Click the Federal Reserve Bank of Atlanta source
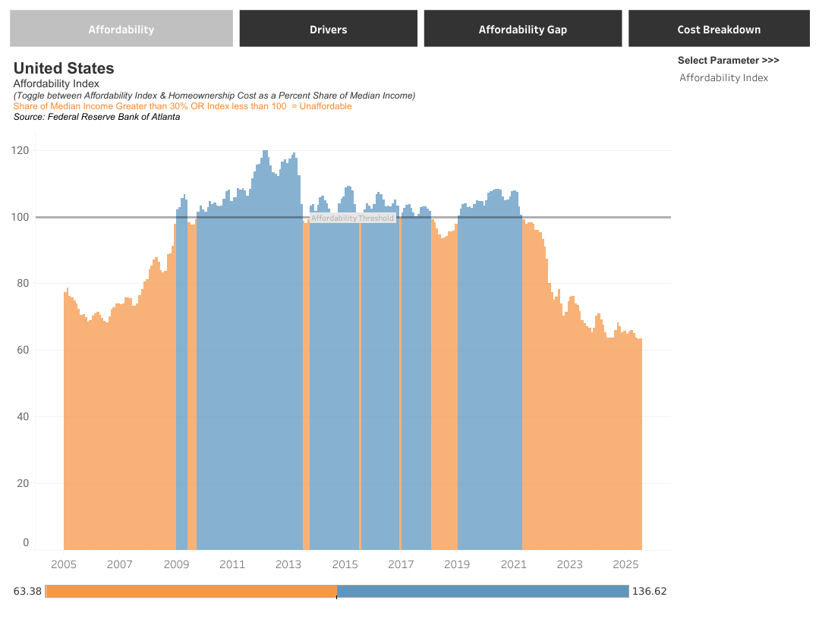 click(96, 117)
